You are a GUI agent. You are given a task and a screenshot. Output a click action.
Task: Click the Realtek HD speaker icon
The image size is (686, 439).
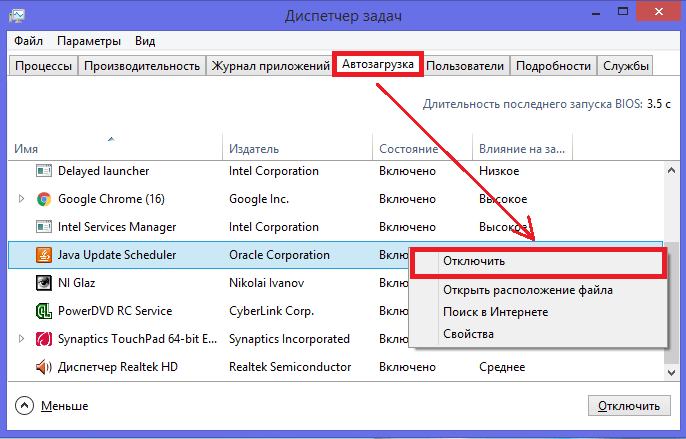44,367
